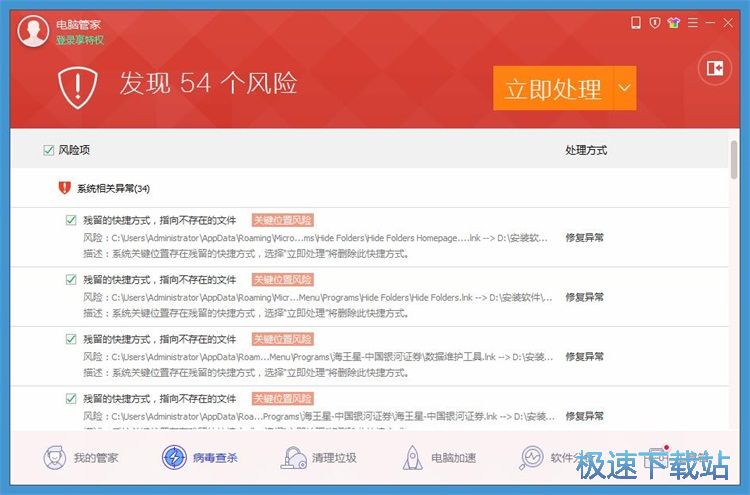The height and width of the screenshot is (495, 750).
Task: Click the 电脑加速 rocket icon
Action: (412, 457)
